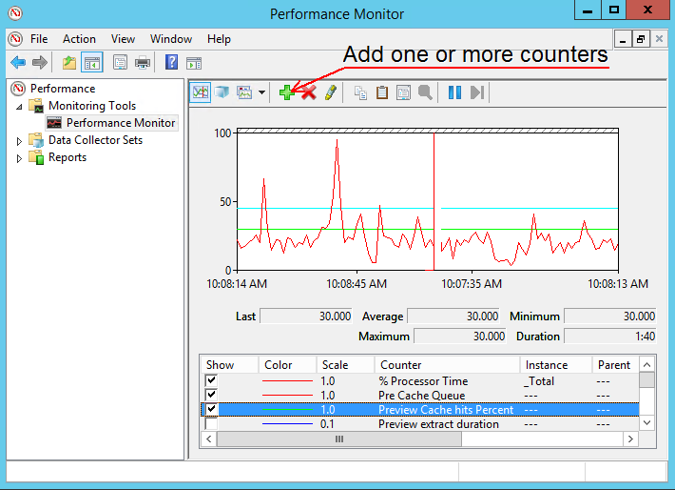675x490 pixels.
Task: Expand the Reports tree node
Action: point(19,158)
